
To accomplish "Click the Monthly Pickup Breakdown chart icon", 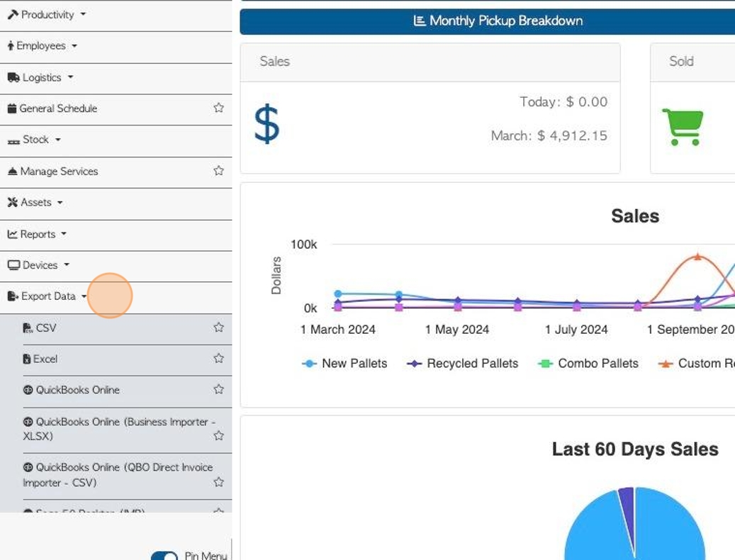I will point(419,21).
